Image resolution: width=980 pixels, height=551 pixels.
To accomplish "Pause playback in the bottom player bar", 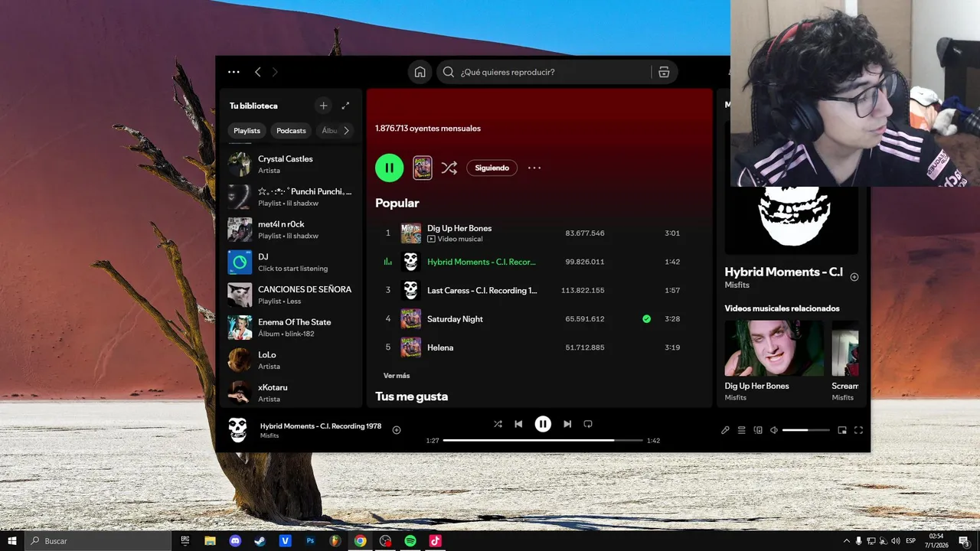I will [543, 424].
